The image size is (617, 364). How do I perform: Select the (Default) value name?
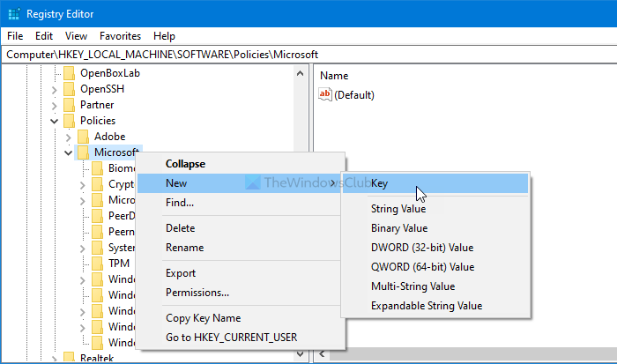[x=354, y=95]
